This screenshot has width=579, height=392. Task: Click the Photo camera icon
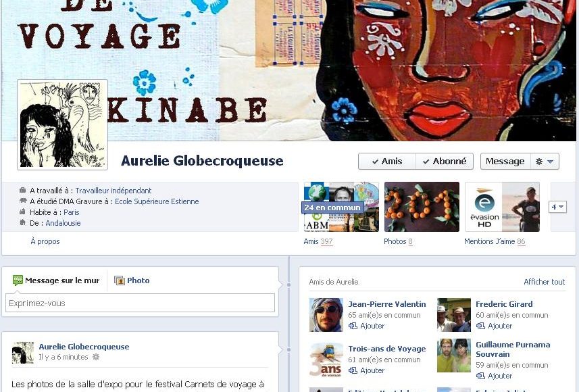pyautogui.click(x=120, y=280)
